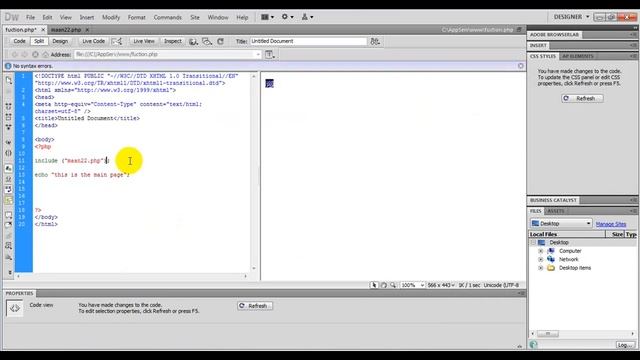Toggle Word Wrap in coding toolbar
The height and width of the screenshot is (360, 640).
click(x=9, y=189)
